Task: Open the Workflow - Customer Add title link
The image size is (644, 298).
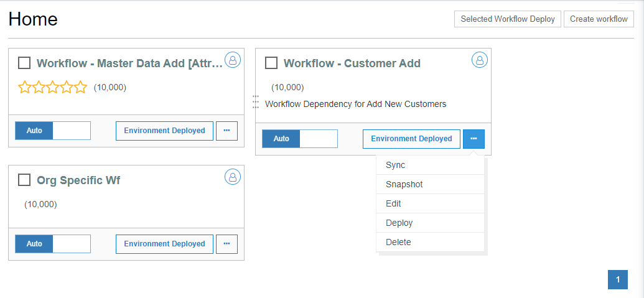Action: 352,63
